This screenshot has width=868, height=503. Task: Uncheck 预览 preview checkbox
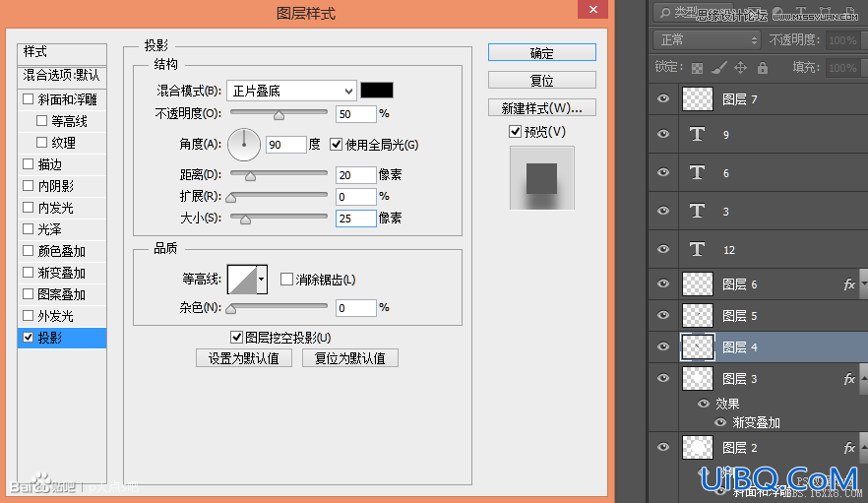click(515, 131)
